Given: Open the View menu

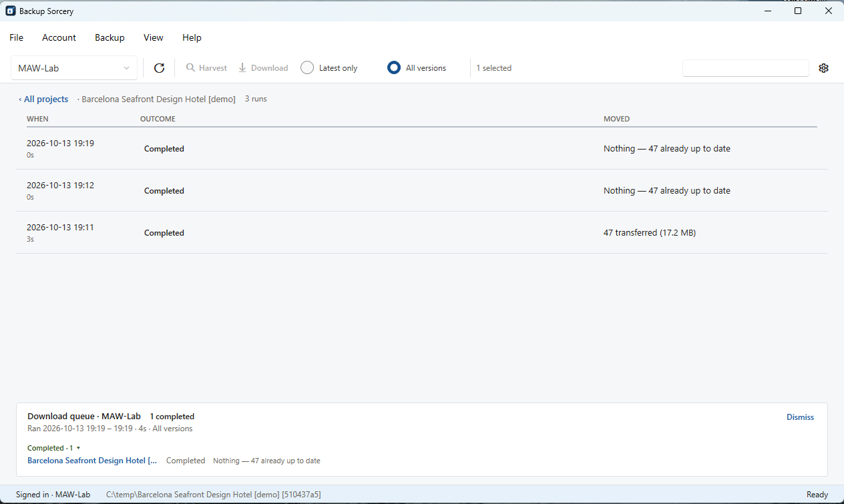Looking at the screenshot, I should 154,38.
